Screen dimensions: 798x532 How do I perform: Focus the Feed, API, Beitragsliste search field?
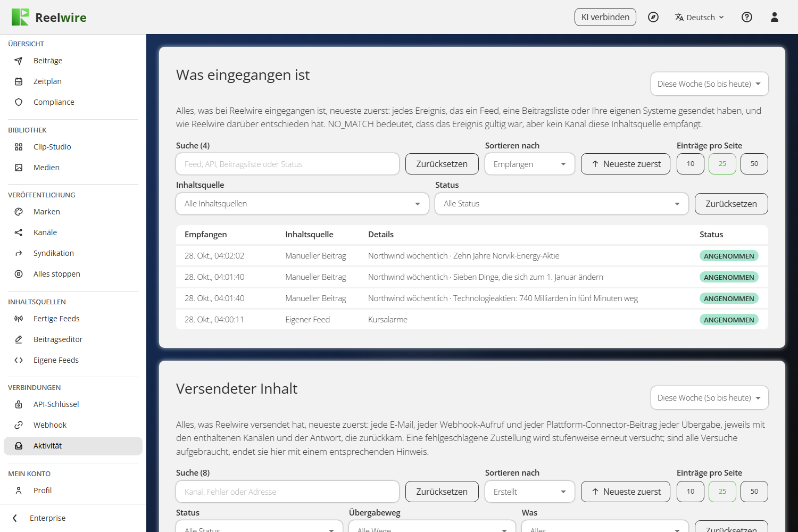tap(288, 164)
